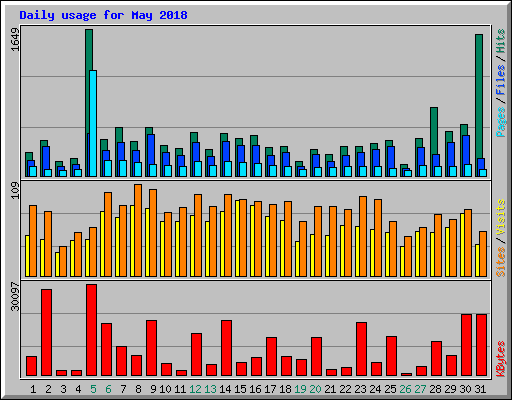The width and height of the screenshot is (512, 400).
Task: Click green weekend day label 19
Action: point(300,389)
